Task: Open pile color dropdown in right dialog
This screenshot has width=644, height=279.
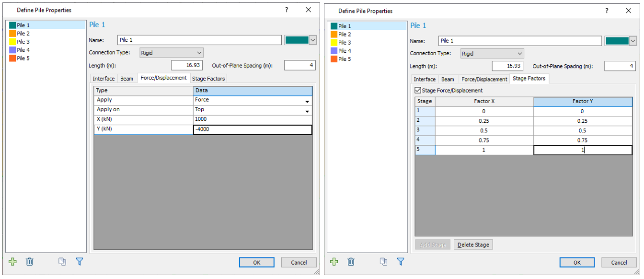Action: click(634, 41)
